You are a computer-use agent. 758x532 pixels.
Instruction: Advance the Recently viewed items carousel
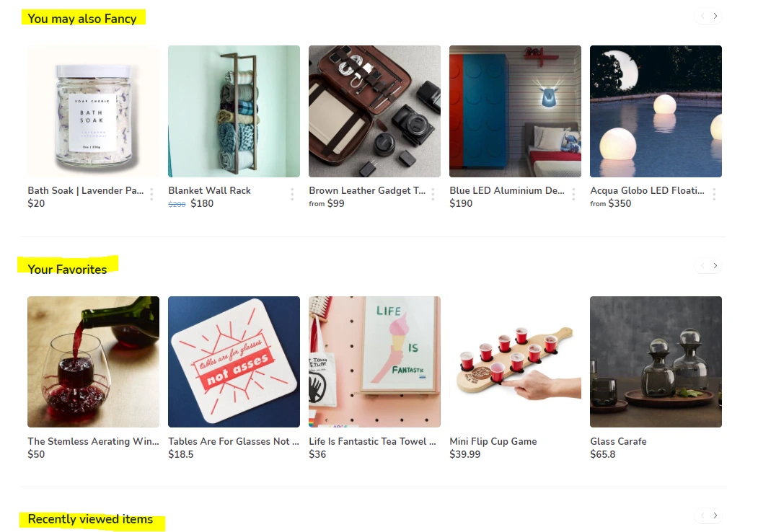click(x=715, y=515)
